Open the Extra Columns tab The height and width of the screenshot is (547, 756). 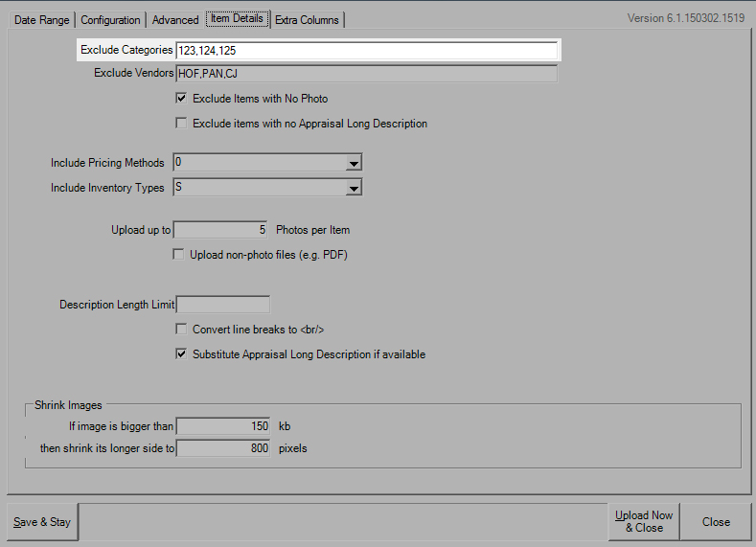tap(307, 20)
